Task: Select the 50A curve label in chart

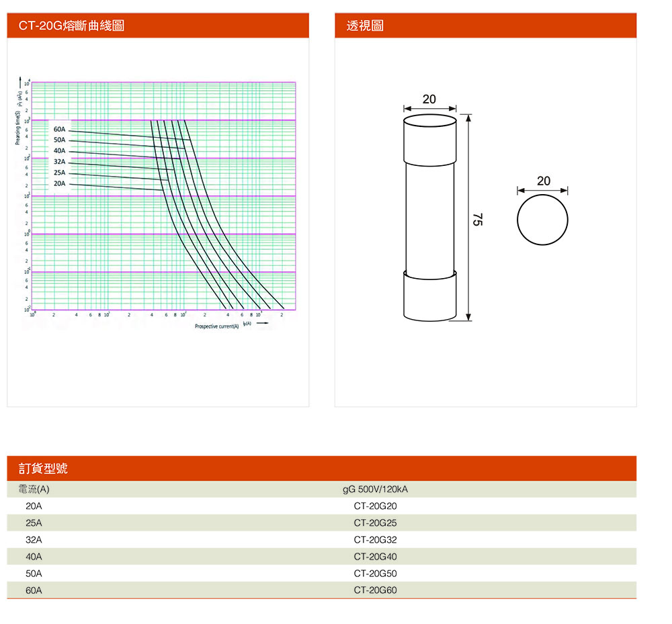Action: pyautogui.click(x=60, y=140)
